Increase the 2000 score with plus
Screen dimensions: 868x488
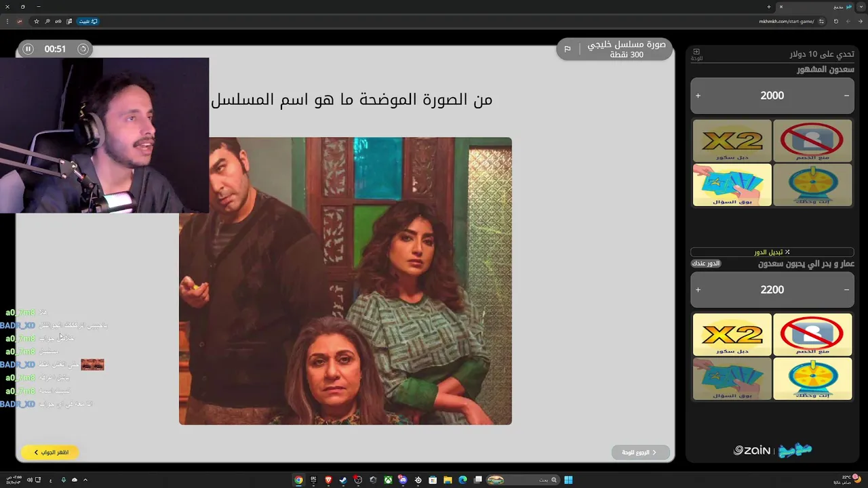pos(698,96)
